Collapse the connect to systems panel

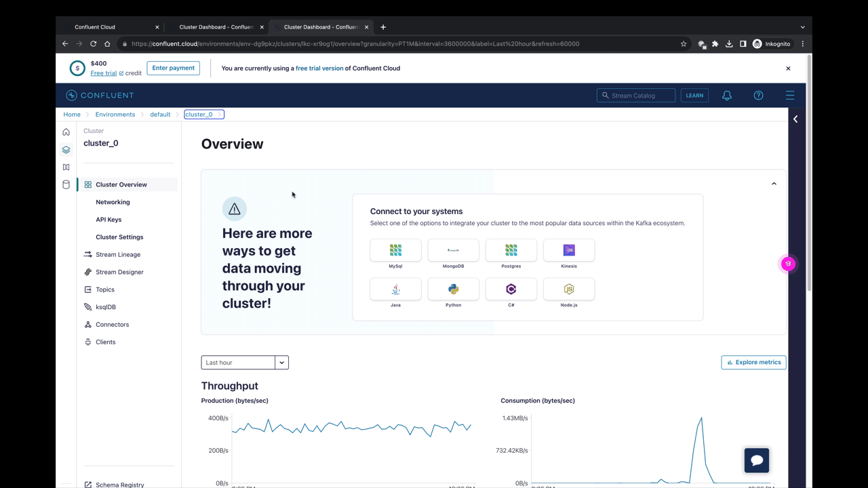tap(774, 184)
